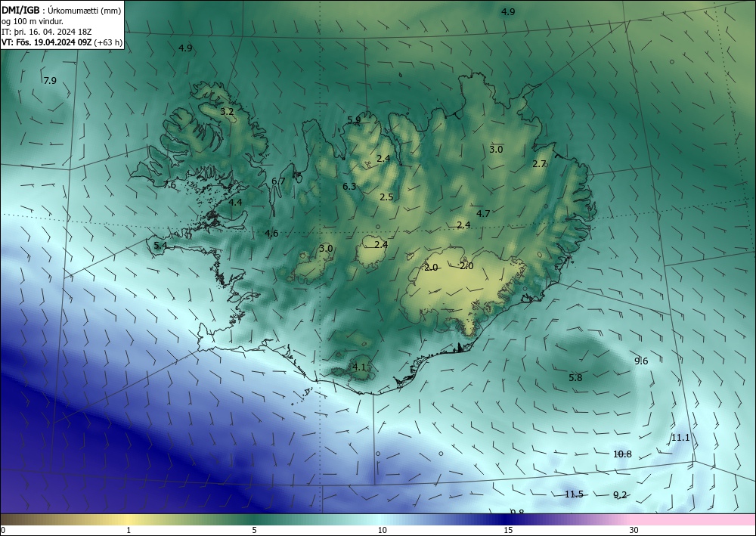
Task: Click the DMI/IGB title label
Action: click(x=20, y=10)
